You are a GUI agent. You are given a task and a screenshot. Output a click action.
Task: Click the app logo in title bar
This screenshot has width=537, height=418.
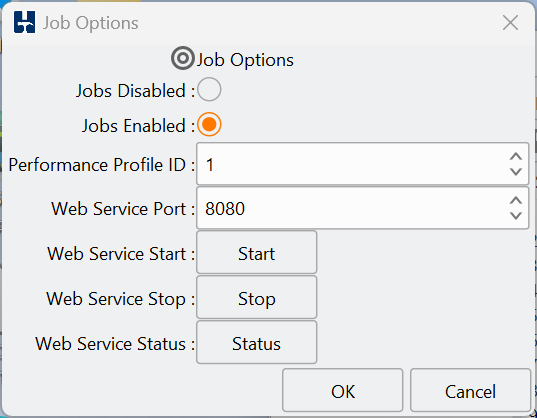24,22
